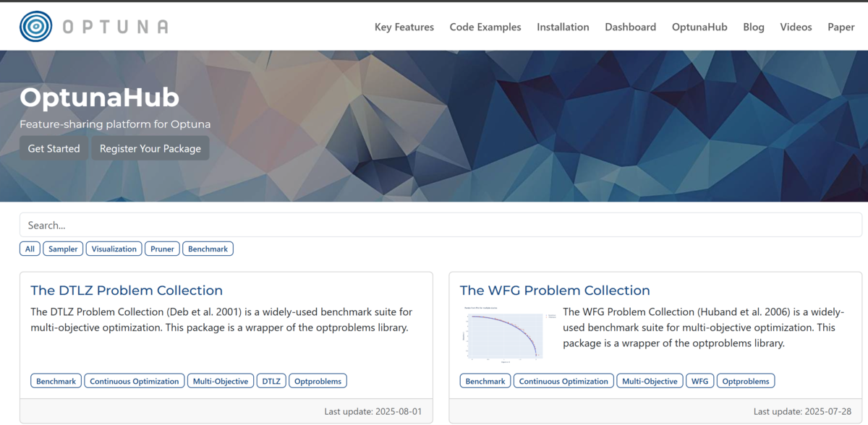Click 'Last update: 2025-08-01' text
The image size is (868, 425).
[x=373, y=411]
